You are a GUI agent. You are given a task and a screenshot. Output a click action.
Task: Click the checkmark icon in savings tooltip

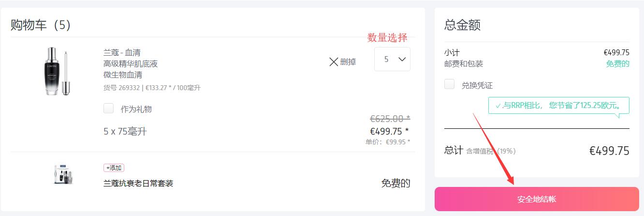click(498, 106)
